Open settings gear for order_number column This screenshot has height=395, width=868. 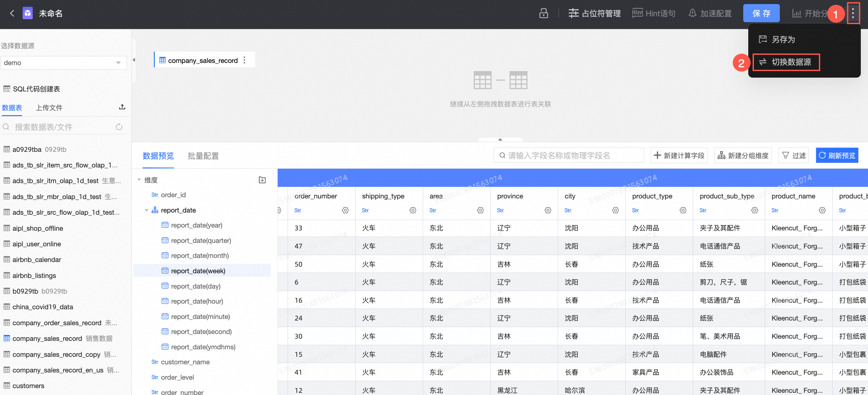tap(346, 210)
